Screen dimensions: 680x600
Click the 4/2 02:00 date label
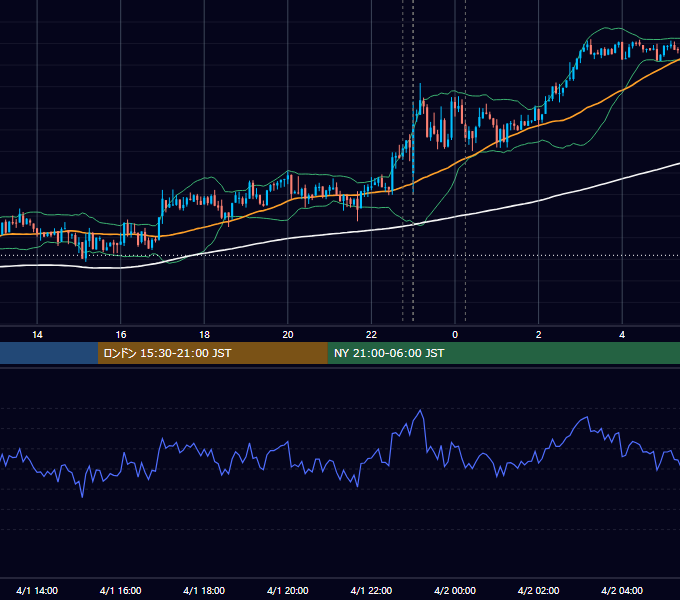(538, 590)
